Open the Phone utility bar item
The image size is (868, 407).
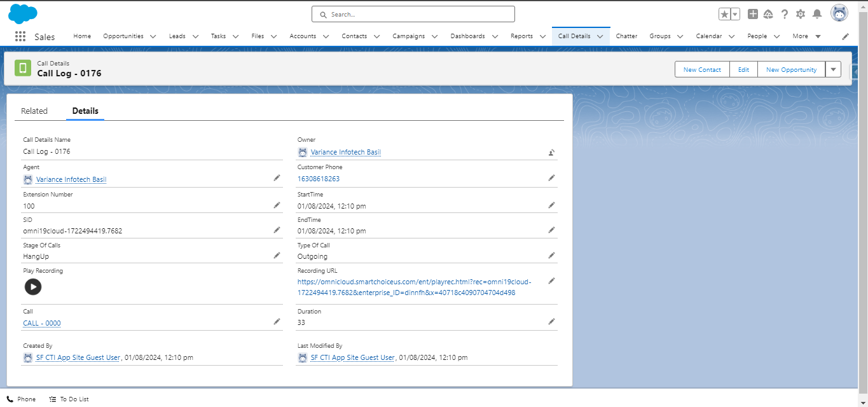(x=21, y=399)
